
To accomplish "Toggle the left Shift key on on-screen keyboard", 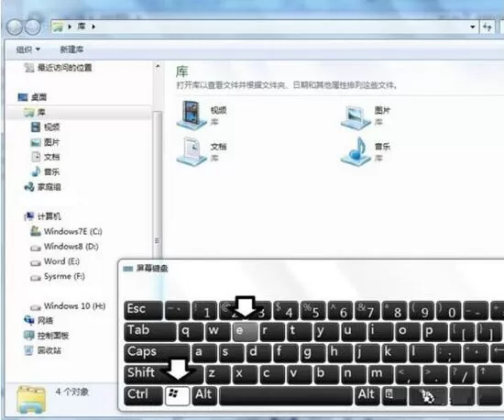I will tap(164, 374).
